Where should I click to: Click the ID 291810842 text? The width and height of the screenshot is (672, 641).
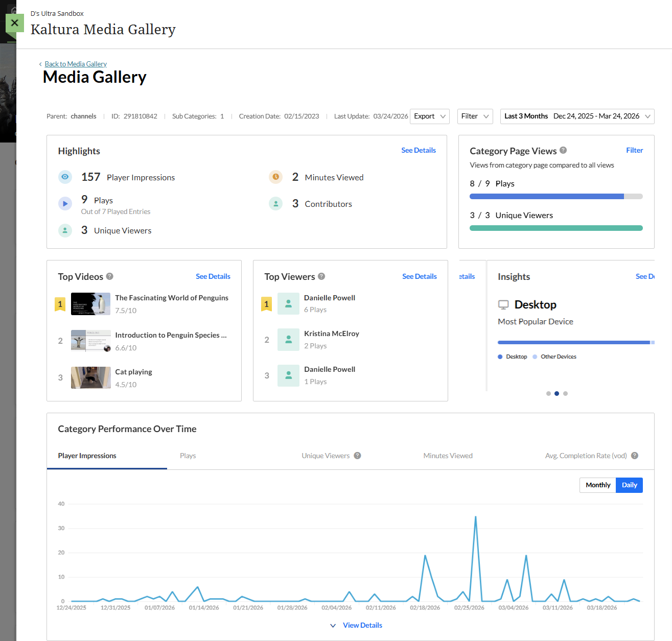(134, 116)
